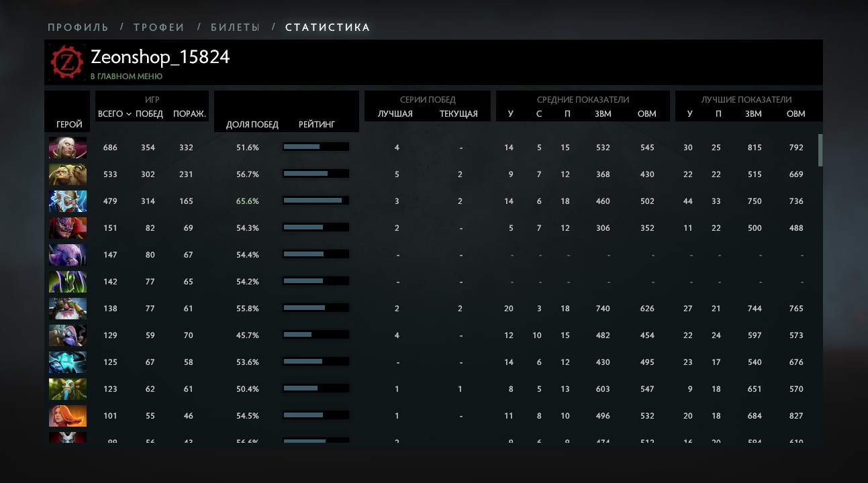This screenshot has height=483, width=868.
Task: Sort by ОВМ under ЛУЧШИЕ ПОКАЗАТЕЛИ
Action: pyautogui.click(x=795, y=114)
